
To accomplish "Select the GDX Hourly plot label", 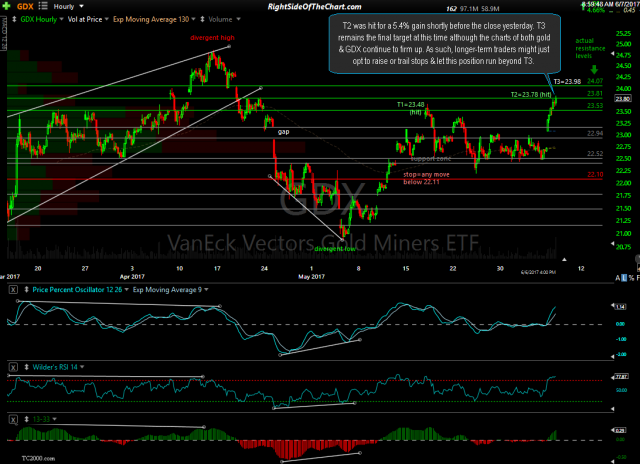I will (x=39, y=19).
